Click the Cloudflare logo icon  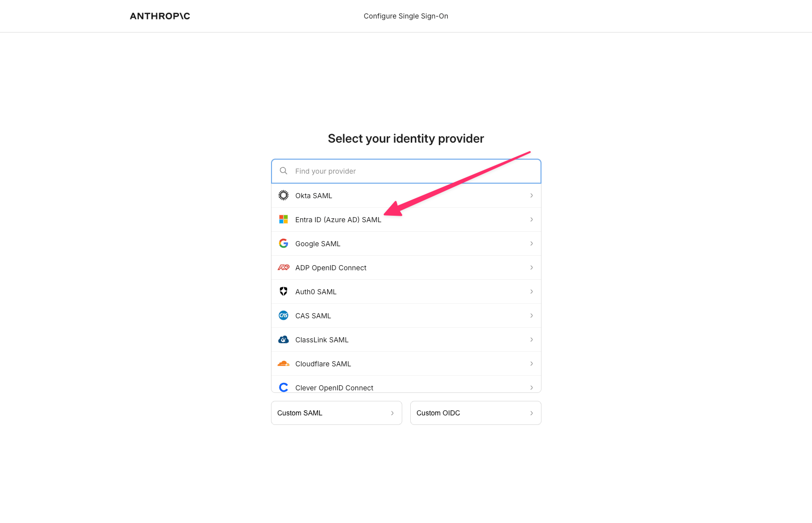pos(284,363)
